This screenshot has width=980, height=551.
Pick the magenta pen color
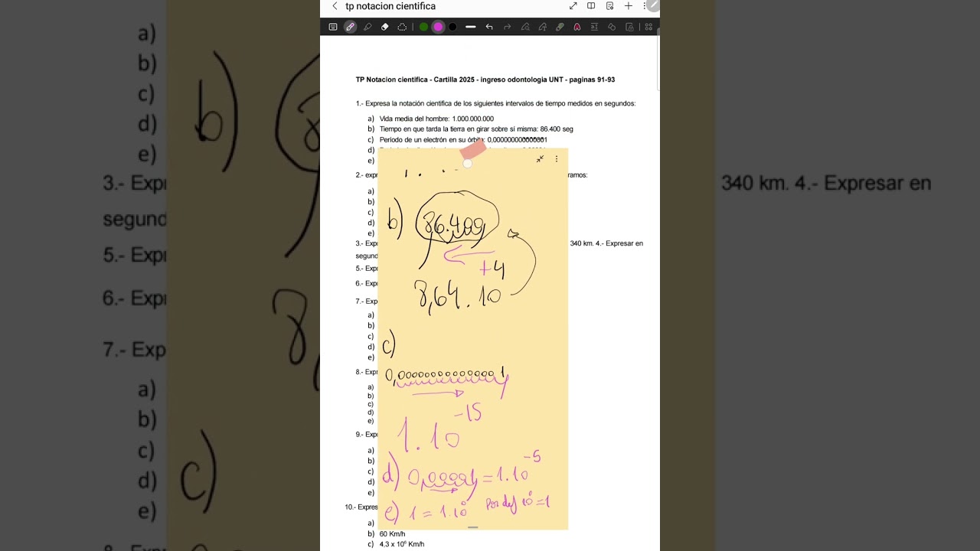tap(438, 27)
